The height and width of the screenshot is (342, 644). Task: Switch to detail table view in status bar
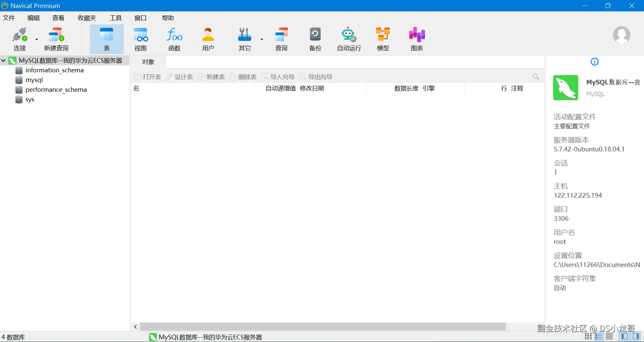609,337
